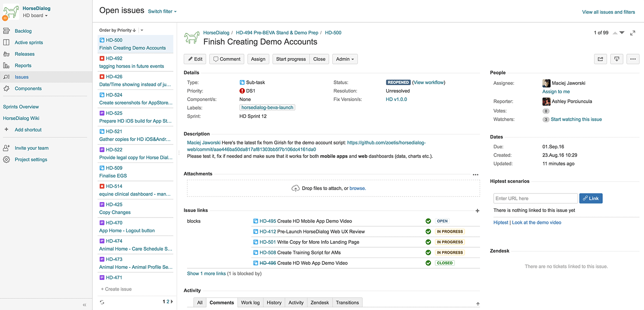
Task: Click Look at the demo video
Action: click(x=537, y=223)
